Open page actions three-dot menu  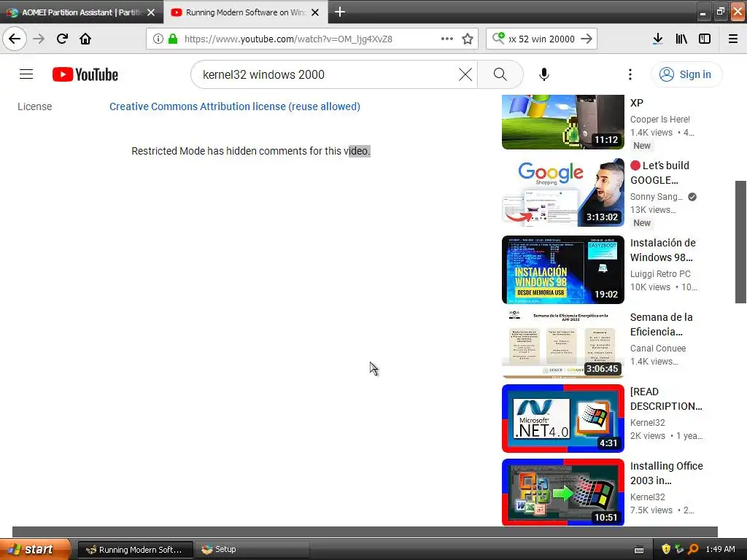pyautogui.click(x=447, y=39)
